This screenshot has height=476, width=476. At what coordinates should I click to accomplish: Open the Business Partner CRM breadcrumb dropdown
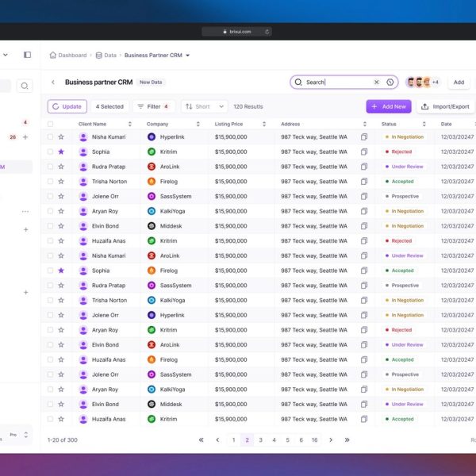coord(187,56)
